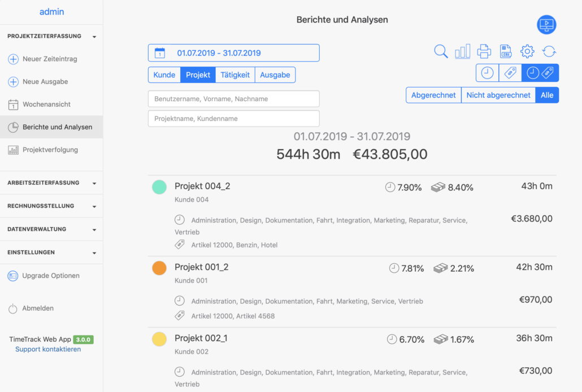The height and width of the screenshot is (392, 582).
Task: Expand the ARBEITSZEITERFASSUNG section
Action: click(x=51, y=183)
